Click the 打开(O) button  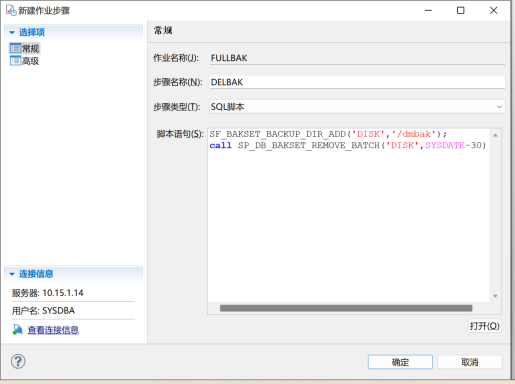485,326
